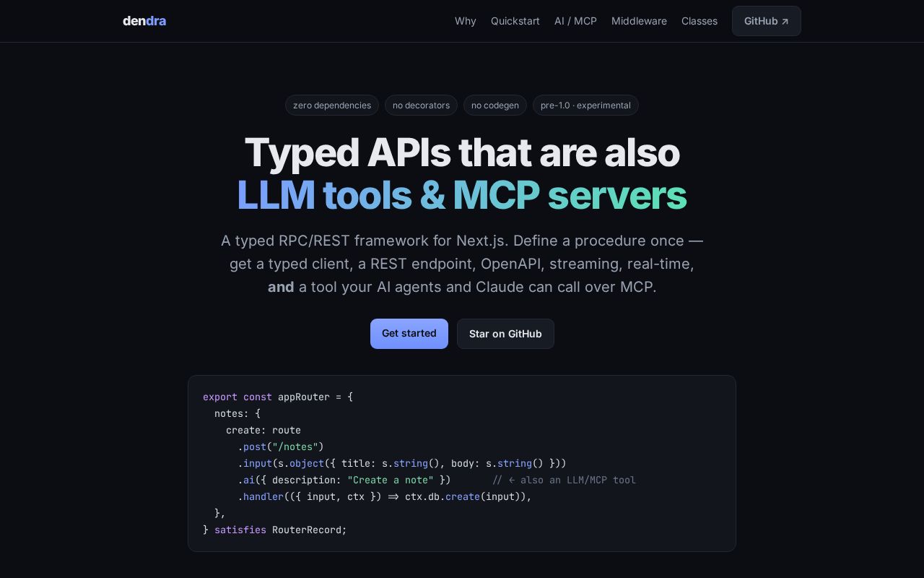The image size is (924, 578).
Task: Open the Why section link
Action: click(x=466, y=21)
